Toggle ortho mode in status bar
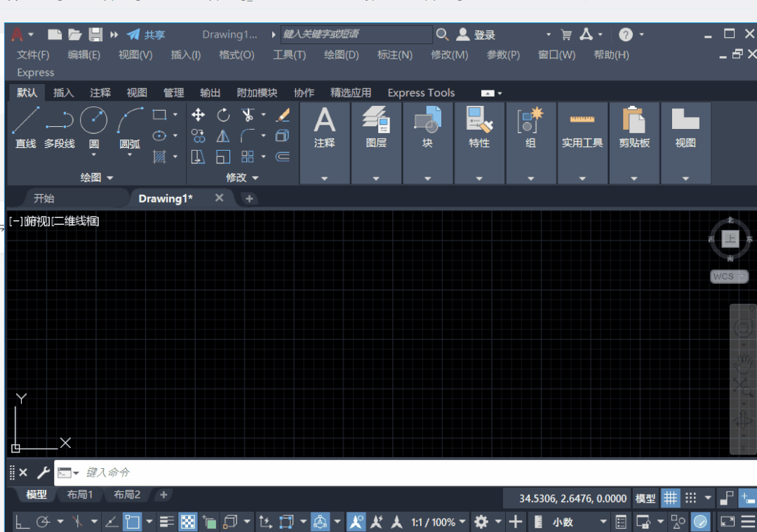 click(22, 522)
